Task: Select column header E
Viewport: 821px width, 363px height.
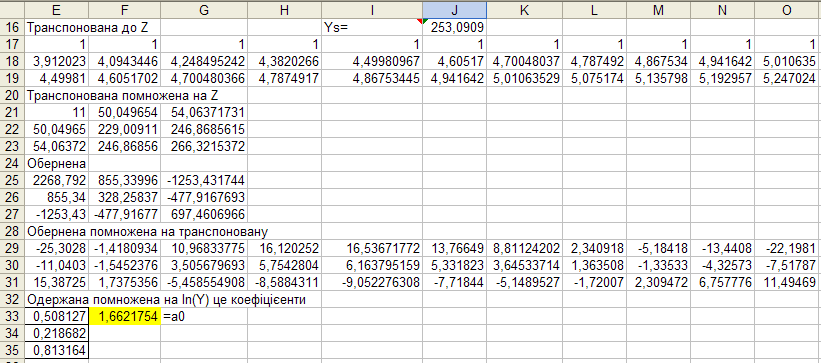Action: pyautogui.click(x=57, y=10)
